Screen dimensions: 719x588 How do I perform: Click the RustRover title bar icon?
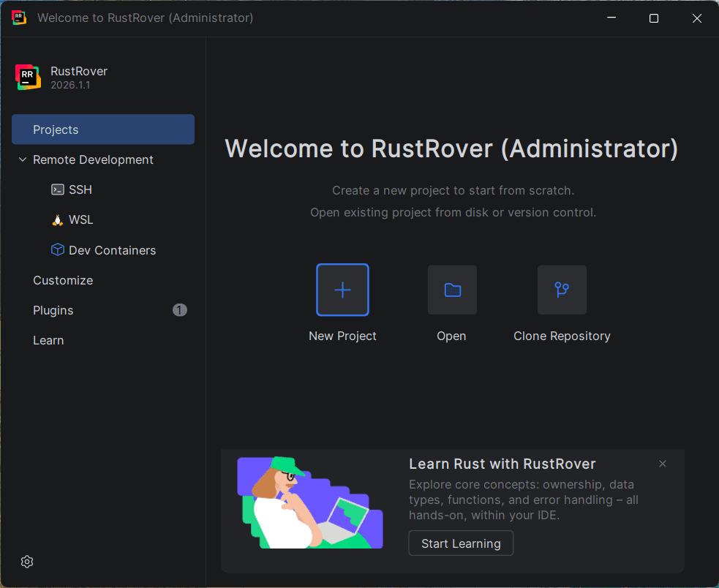(19, 18)
